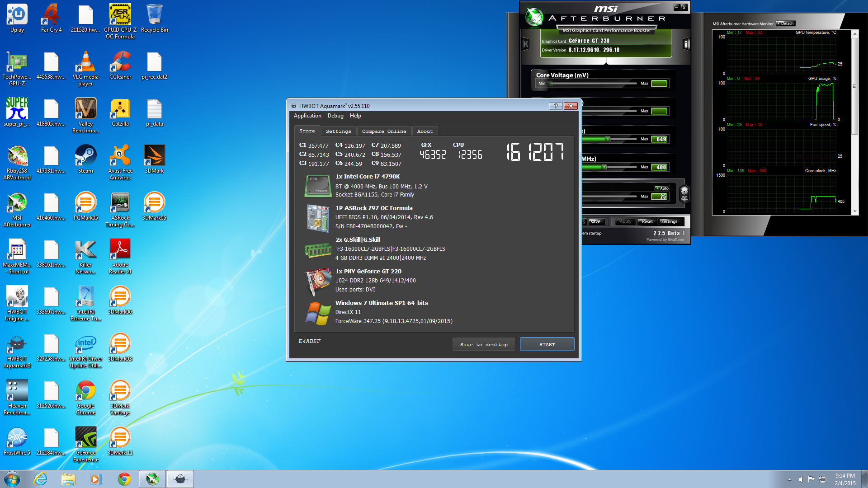Click the User Define fan gear button
The image size is (868, 488).
pyautogui.click(x=684, y=193)
